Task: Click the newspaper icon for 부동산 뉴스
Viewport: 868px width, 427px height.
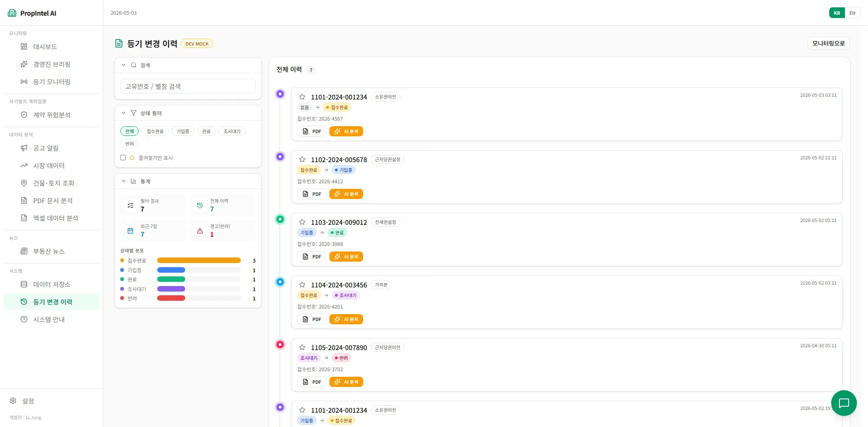Action: [24, 251]
